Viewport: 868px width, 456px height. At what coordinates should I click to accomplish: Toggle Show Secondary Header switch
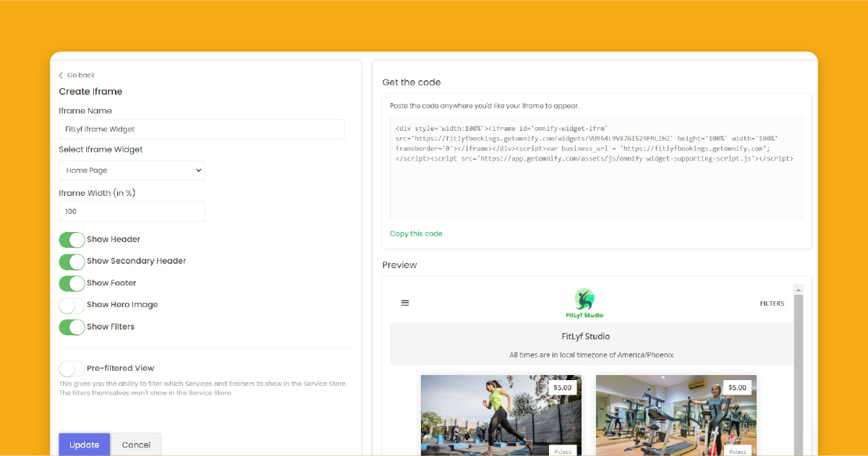72,261
